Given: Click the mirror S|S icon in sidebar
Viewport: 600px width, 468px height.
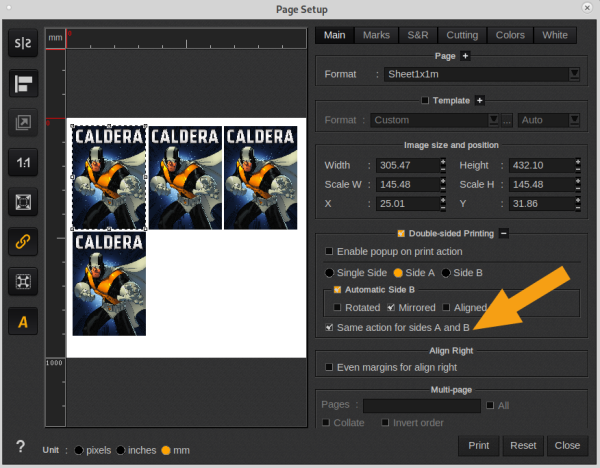Looking at the screenshot, I should pos(22,44).
